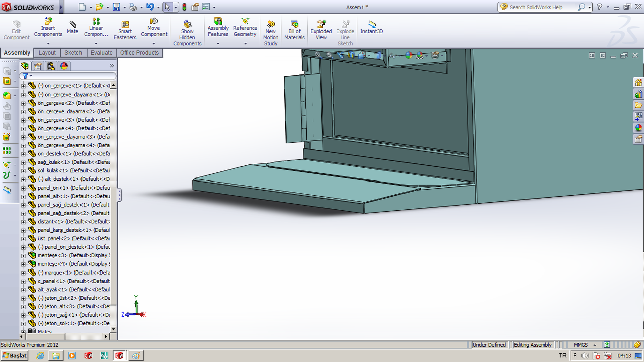Open the File Properties icon
644x362 pixels.
click(x=195, y=7)
